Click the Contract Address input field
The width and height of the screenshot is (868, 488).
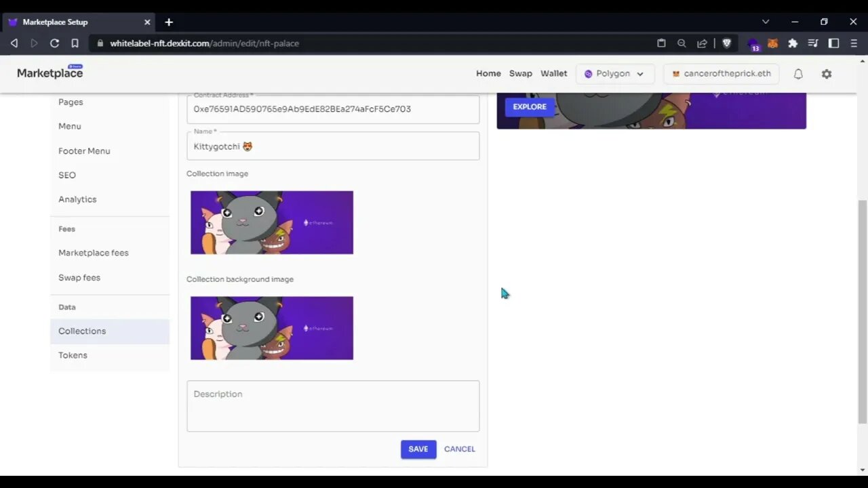tap(333, 108)
